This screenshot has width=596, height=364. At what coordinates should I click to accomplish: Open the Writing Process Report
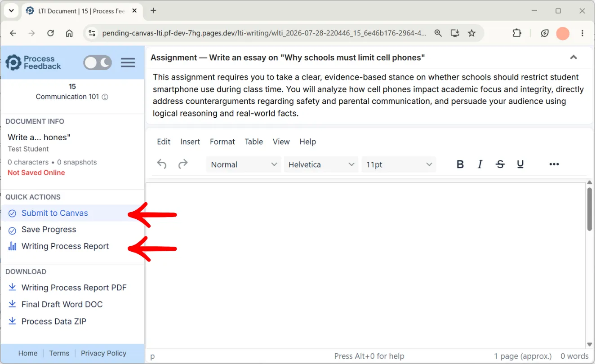pyautogui.click(x=65, y=246)
